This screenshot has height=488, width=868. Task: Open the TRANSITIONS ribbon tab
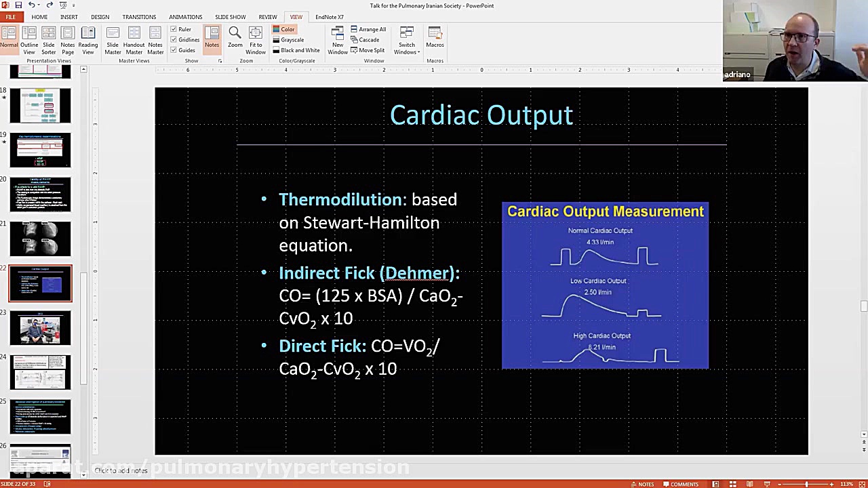click(139, 17)
